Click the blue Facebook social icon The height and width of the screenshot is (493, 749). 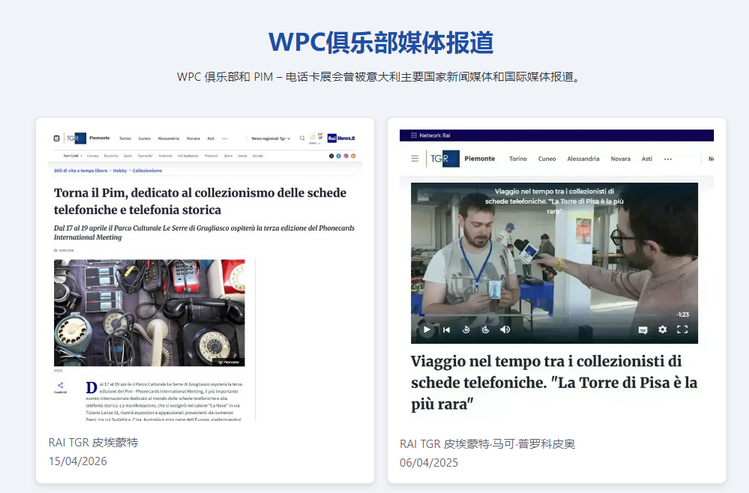(339, 156)
